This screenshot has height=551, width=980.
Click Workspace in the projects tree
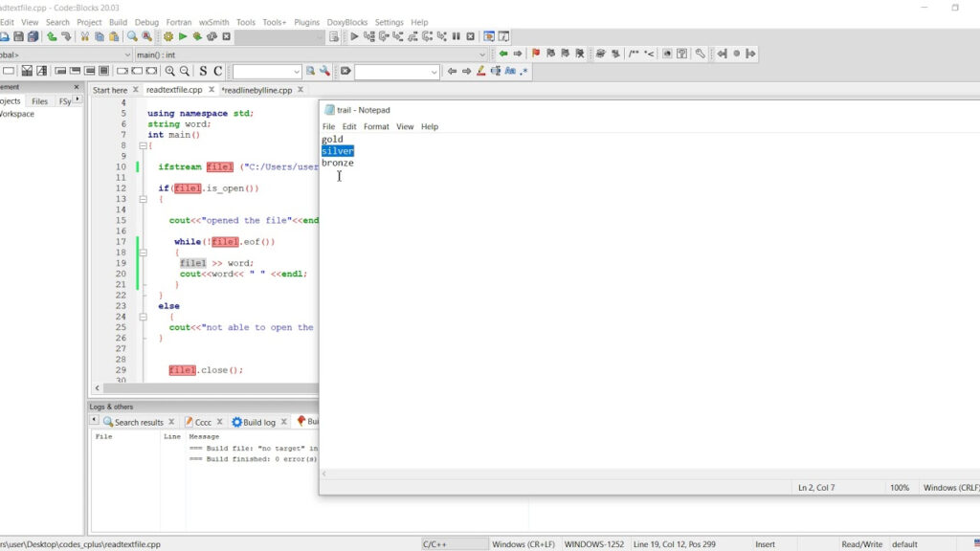(17, 115)
